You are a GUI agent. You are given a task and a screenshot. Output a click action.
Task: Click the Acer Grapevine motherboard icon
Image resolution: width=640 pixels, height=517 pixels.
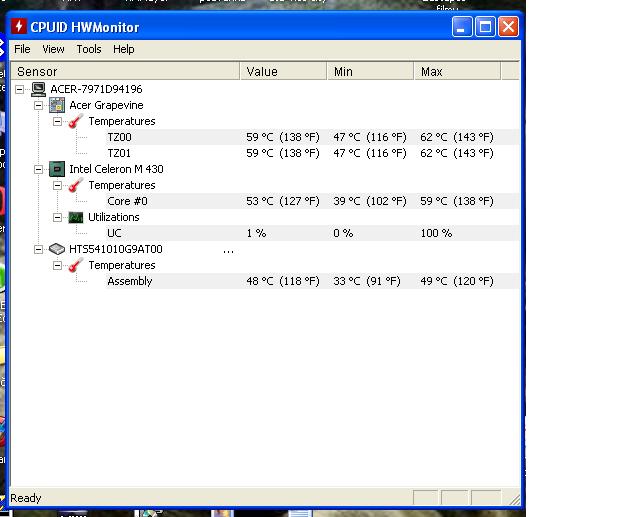tap(57, 105)
